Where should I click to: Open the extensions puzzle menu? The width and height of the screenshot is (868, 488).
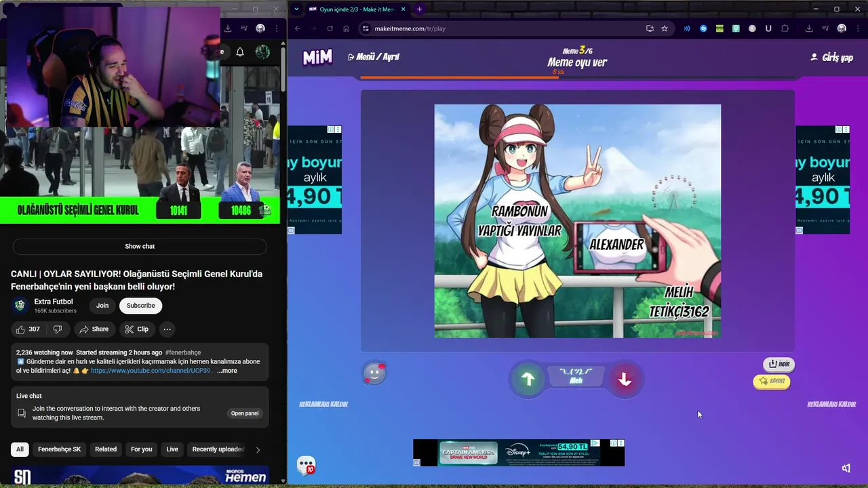pos(785,28)
